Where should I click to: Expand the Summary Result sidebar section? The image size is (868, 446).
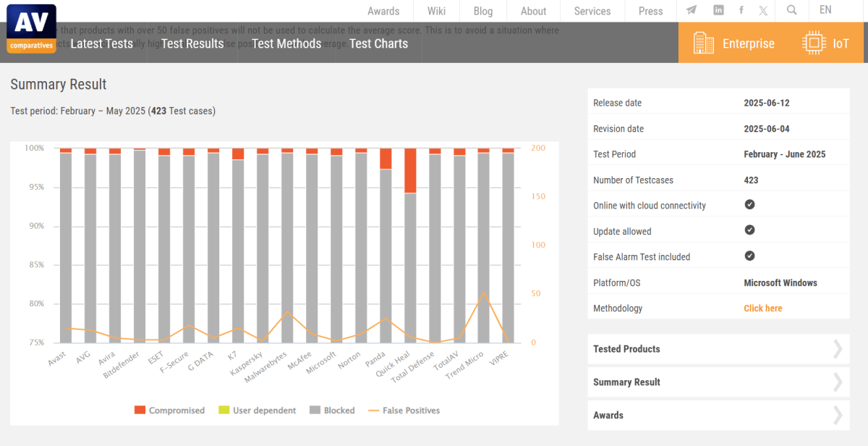click(718, 382)
